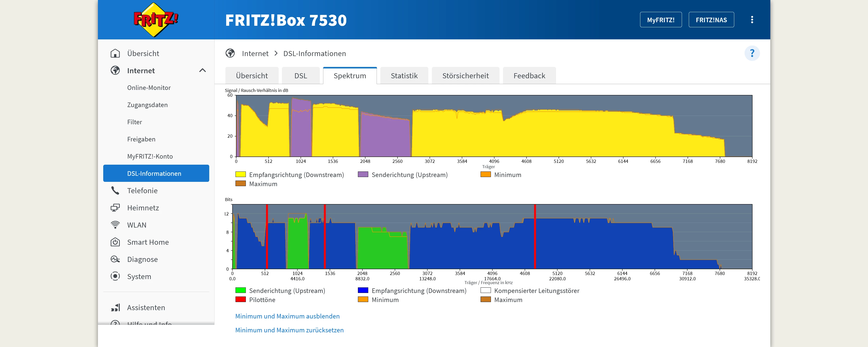
Task: Collapse the Internet menu chevron
Action: point(202,70)
